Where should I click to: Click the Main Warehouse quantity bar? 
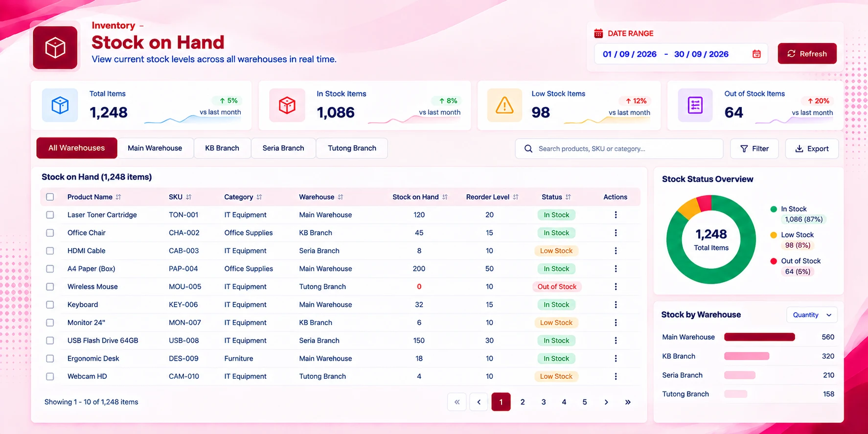[x=759, y=337]
